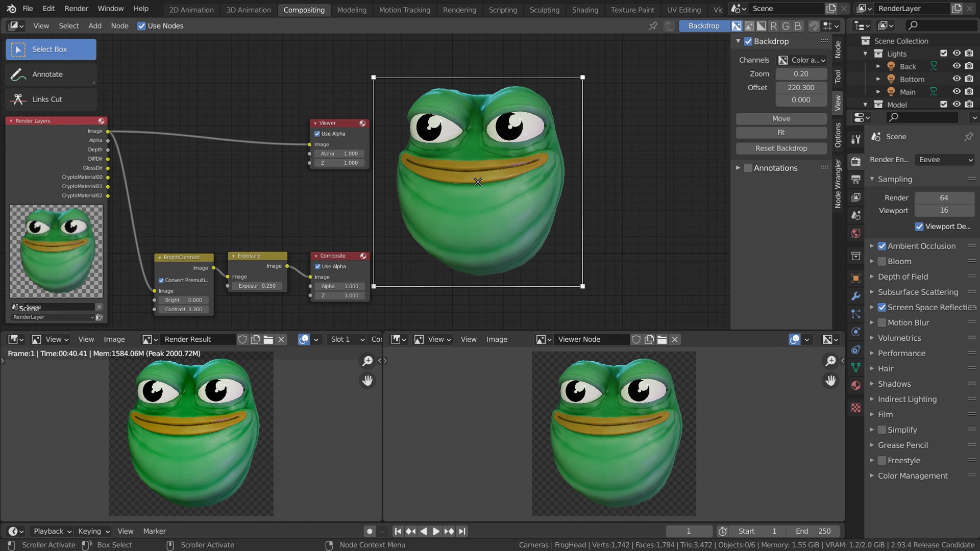Open the Texture properties checker tab
Screen dimensions: 980x551
[x=856, y=408]
